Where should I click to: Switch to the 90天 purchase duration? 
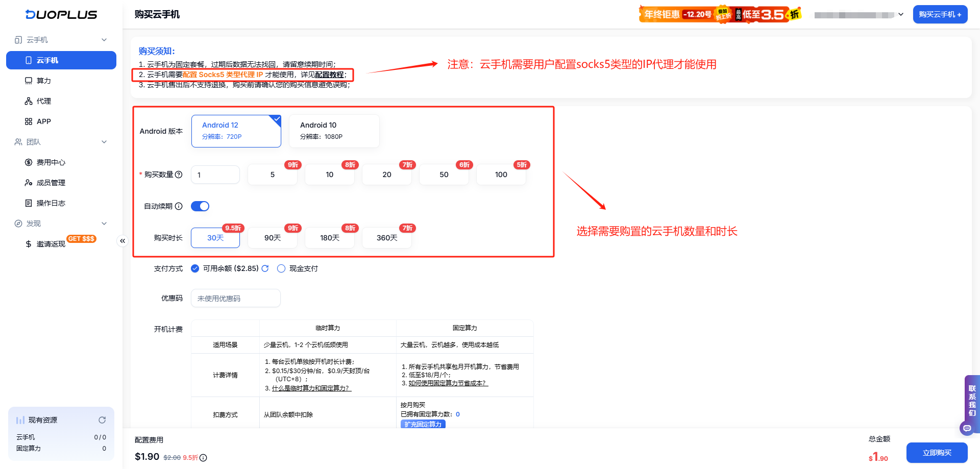[x=272, y=237]
